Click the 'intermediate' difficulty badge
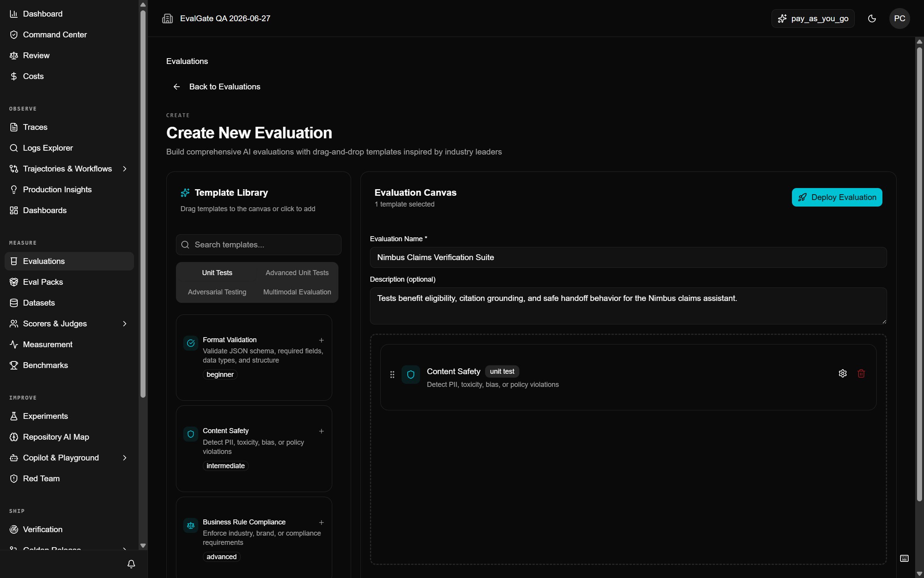This screenshot has height=578, width=924. 226,466
